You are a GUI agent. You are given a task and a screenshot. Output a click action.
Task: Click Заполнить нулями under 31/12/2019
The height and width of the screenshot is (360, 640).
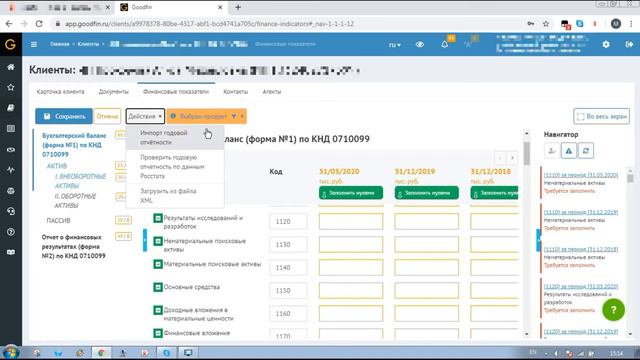pos(427,193)
